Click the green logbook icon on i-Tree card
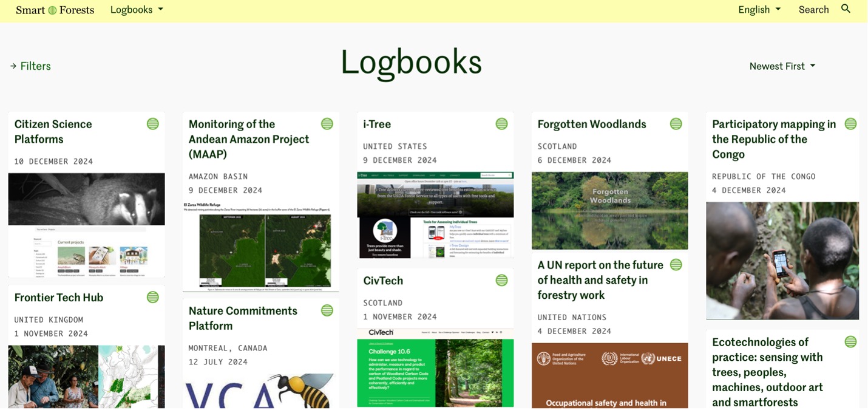Viewport: 868px width, 410px height. [x=501, y=124]
